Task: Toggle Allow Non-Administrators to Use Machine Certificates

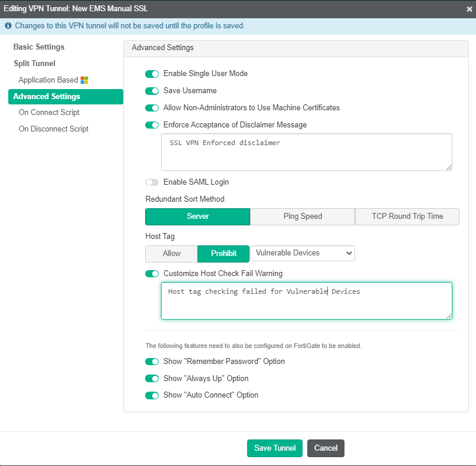Action: 152,108
